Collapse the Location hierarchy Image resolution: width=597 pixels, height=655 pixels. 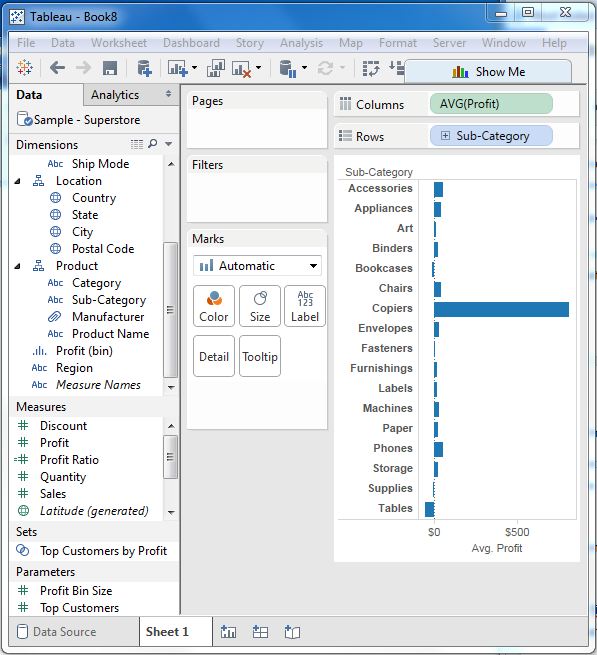(18, 181)
